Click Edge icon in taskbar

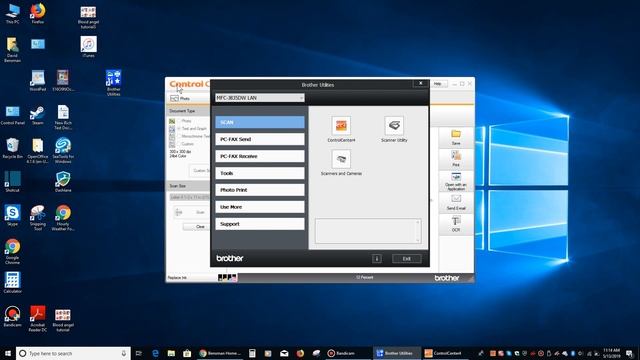tap(155, 353)
